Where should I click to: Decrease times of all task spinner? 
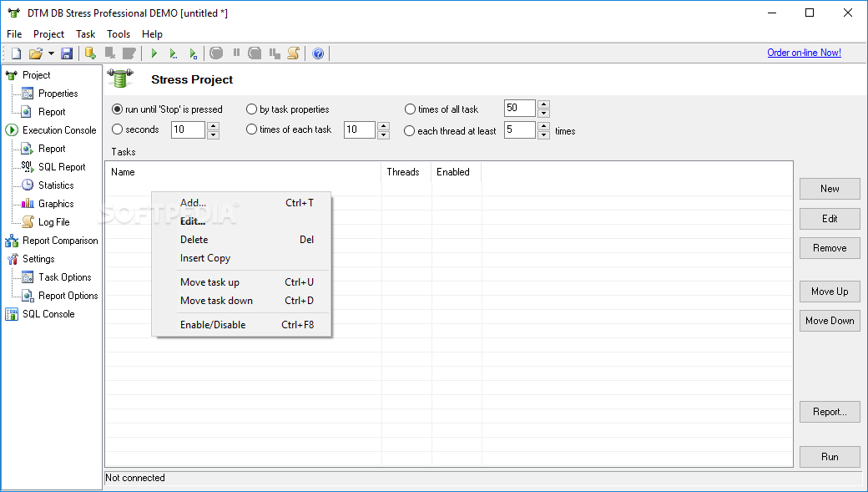pyautogui.click(x=543, y=113)
